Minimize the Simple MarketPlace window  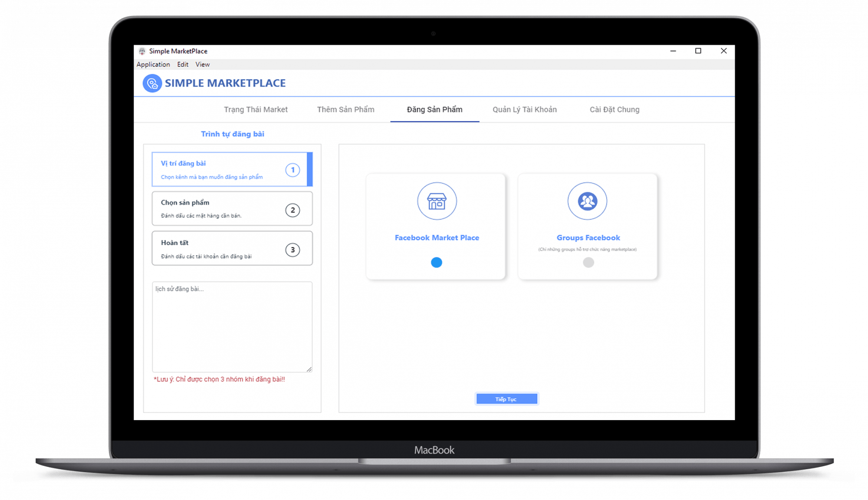(673, 51)
